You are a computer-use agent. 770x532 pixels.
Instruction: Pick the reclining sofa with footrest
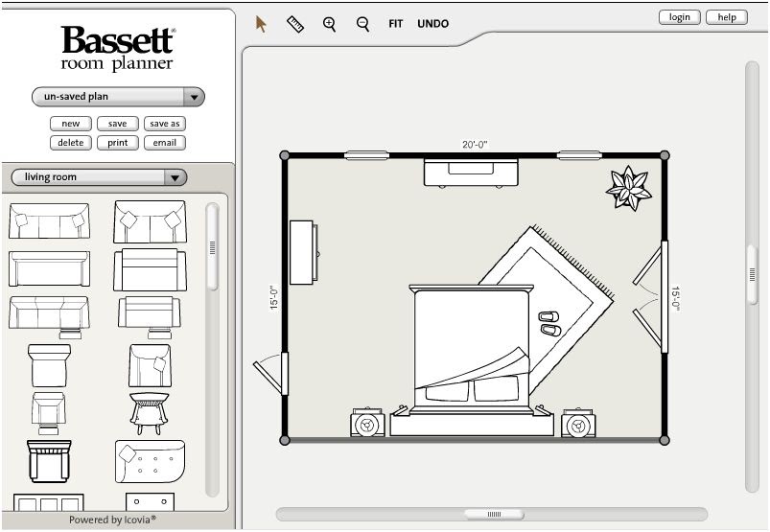[49, 317]
